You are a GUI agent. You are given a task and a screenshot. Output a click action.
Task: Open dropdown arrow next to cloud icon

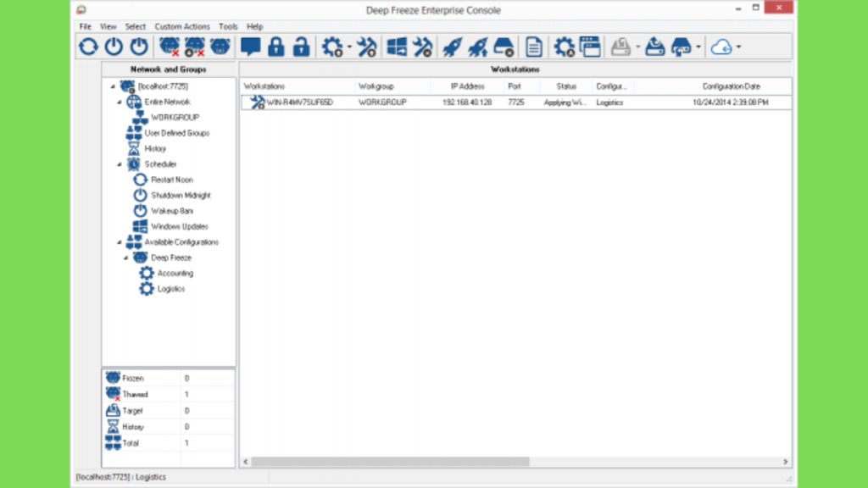(x=738, y=47)
